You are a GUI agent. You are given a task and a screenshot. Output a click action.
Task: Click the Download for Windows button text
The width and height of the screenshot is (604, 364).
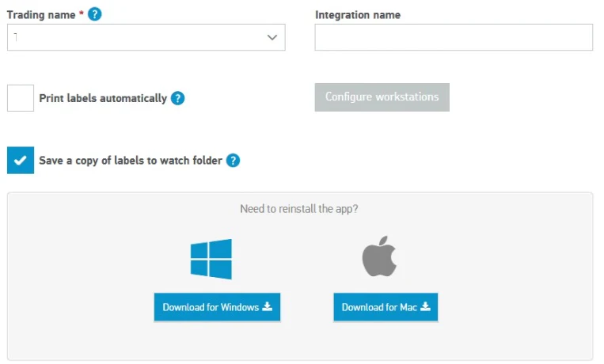tap(211, 307)
